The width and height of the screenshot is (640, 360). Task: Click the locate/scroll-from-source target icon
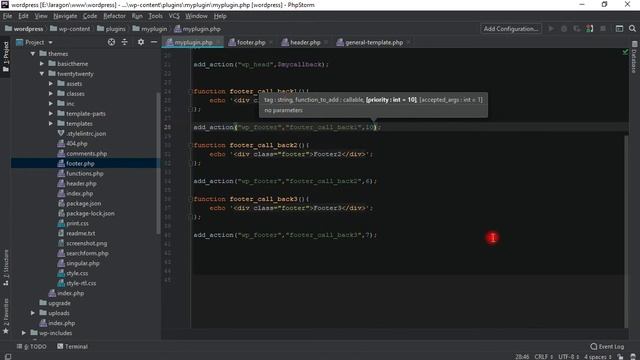111,42
